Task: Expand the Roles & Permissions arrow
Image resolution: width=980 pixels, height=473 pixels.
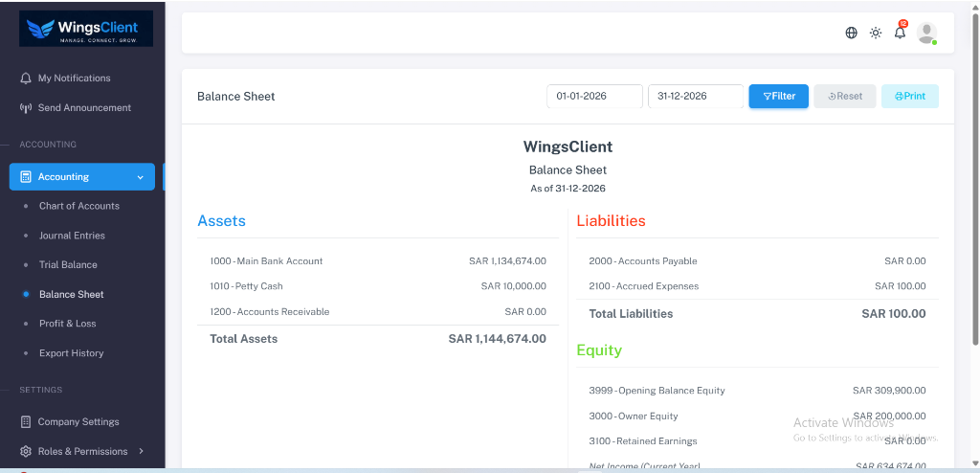Action: 141,451
